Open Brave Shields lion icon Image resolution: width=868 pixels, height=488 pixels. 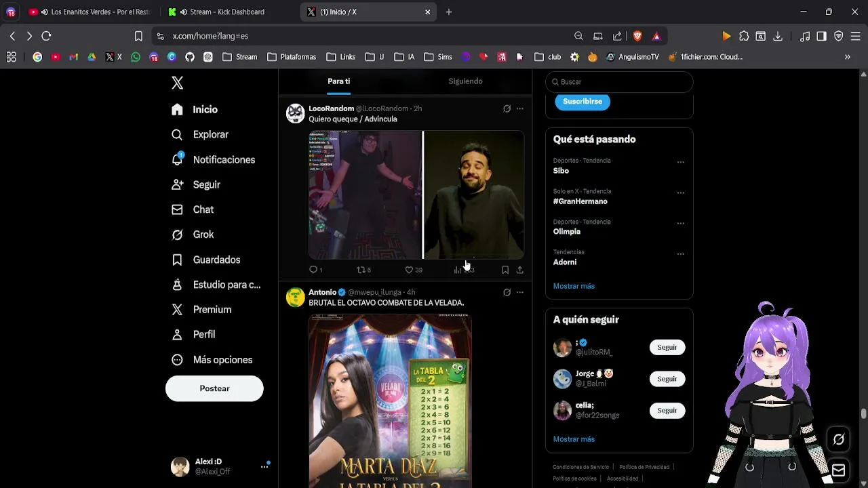click(x=637, y=36)
